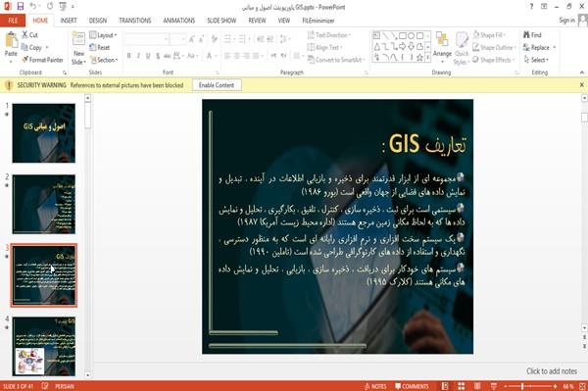This screenshot has width=588, height=391.
Task: Fit slide to current window icon
Action: [582, 386]
